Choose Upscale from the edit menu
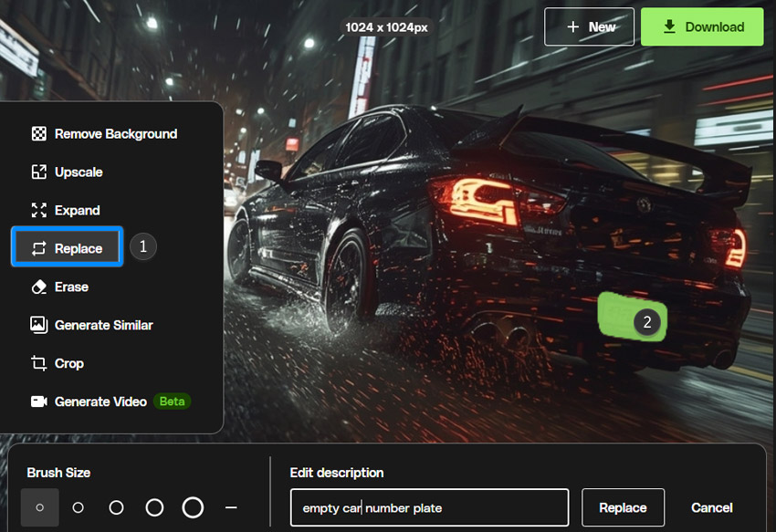776x532 pixels. click(x=67, y=172)
